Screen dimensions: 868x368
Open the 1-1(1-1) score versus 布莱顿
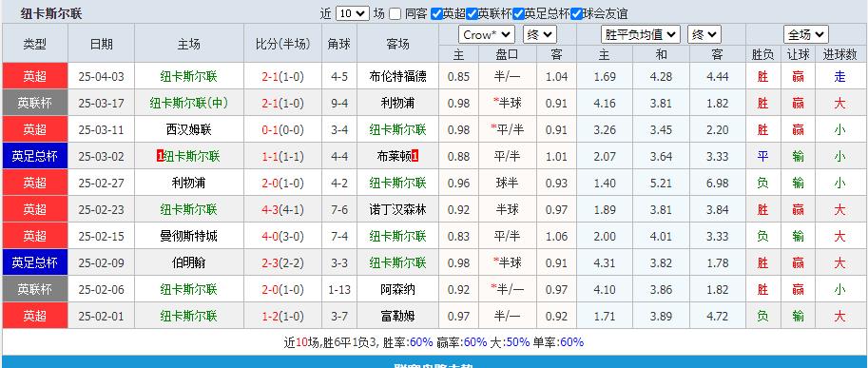[283, 157]
